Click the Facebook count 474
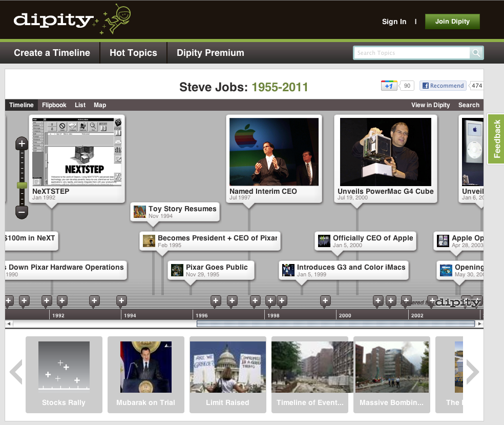Screen dimensions: 504x425 point(476,86)
